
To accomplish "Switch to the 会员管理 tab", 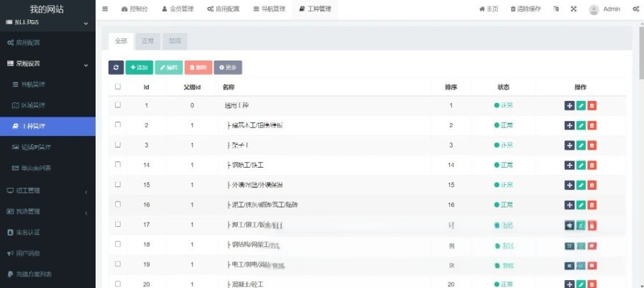I will (178, 9).
